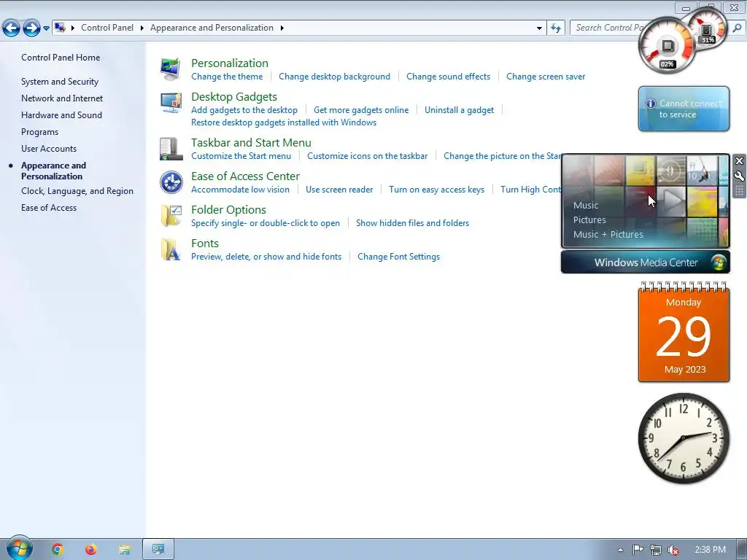Screen dimensions: 747x560
Task: Open Network and Internet category
Action: (62, 98)
